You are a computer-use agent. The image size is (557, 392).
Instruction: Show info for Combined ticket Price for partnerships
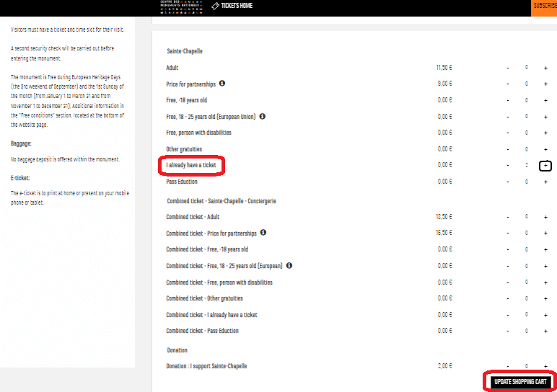(x=263, y=232)
